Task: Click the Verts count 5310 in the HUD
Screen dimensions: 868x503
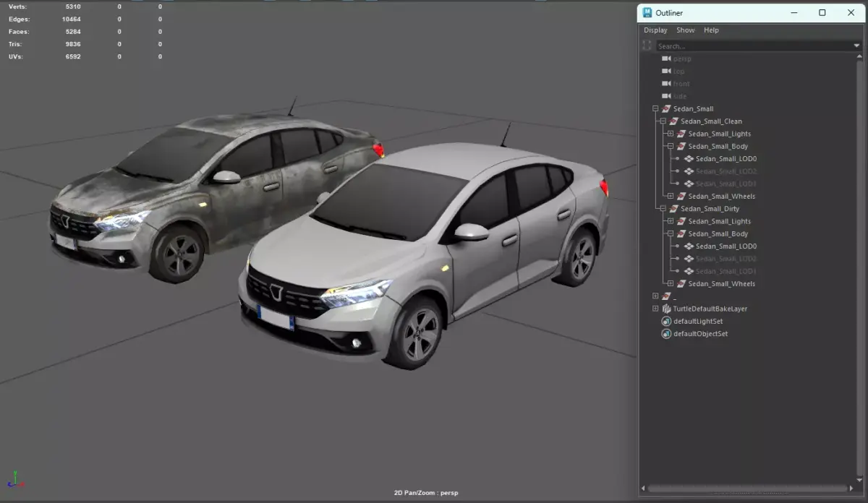Action: pyautogui.click(x=72, y=7)
